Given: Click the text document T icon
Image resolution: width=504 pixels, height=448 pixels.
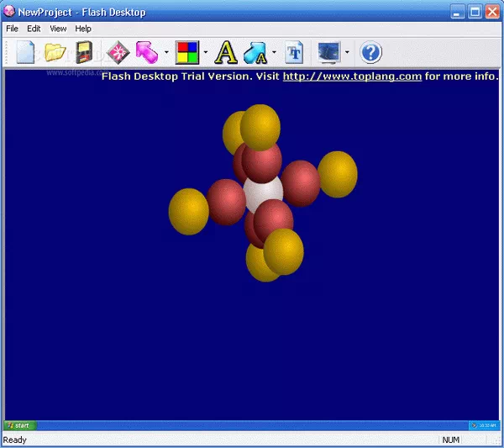Looking at the screenshot, I should pos(294,53).
